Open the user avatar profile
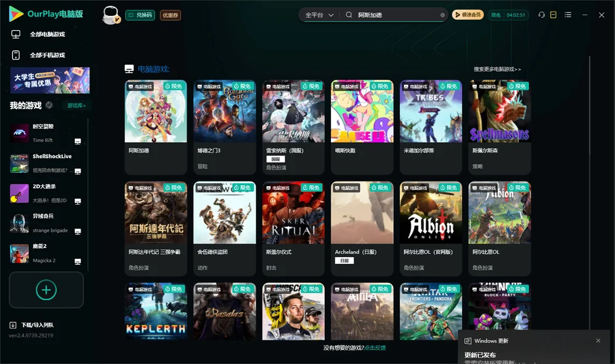Image resolution: width=615 pixels, height=364 pixels. (111, 15)
